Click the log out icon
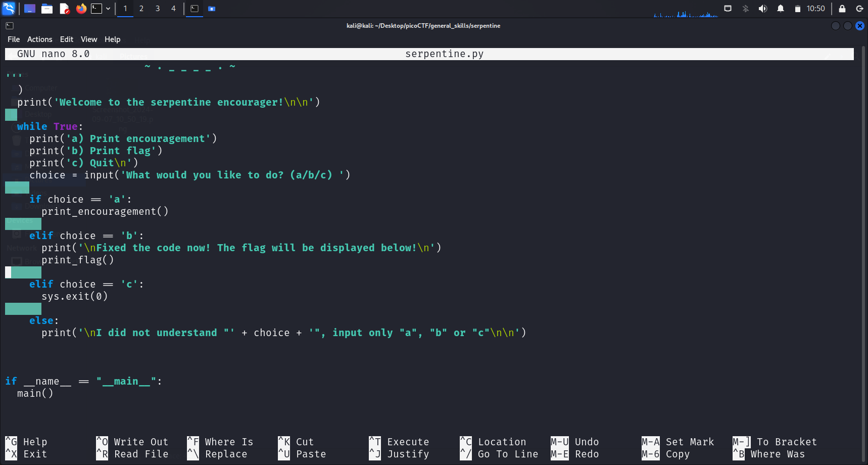Viewport: 868px width, 465px height. (859, 9)
